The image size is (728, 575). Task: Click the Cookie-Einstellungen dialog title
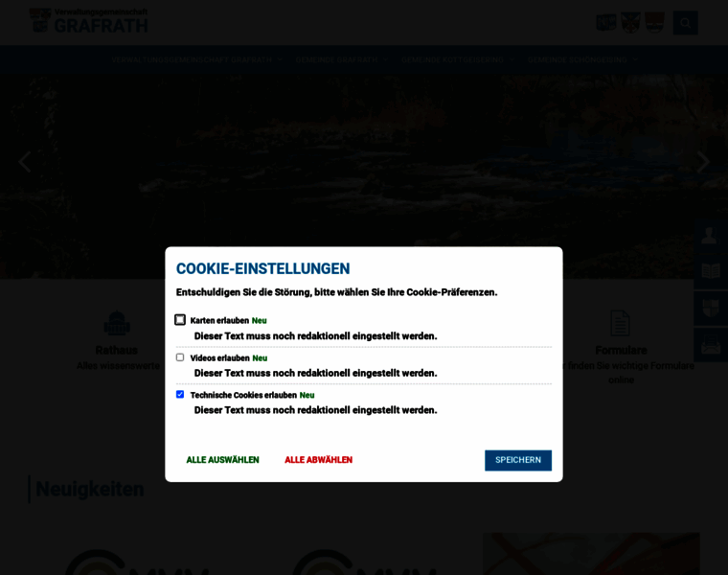pyautogui.click(x=262, y=268)
